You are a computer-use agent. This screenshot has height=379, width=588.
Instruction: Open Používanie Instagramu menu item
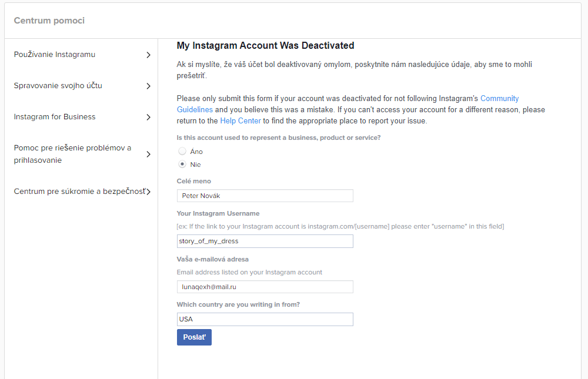click(x=54, y=55)
